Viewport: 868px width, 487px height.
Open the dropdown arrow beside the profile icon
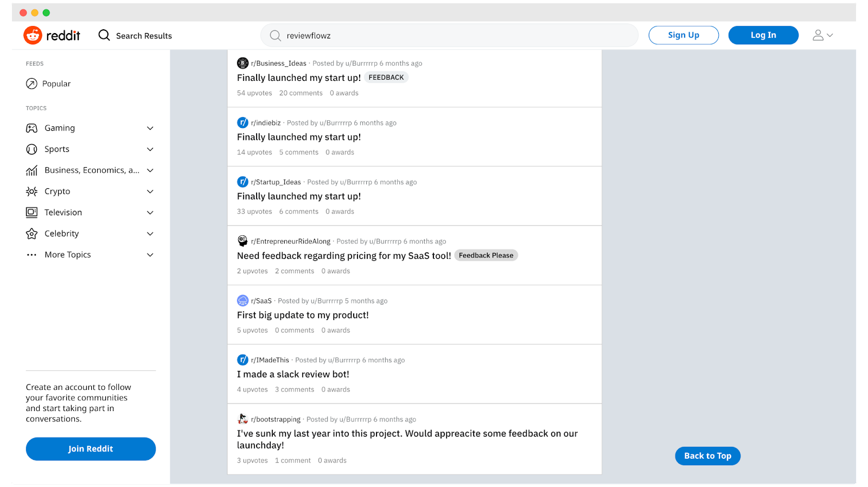(830, 35)
